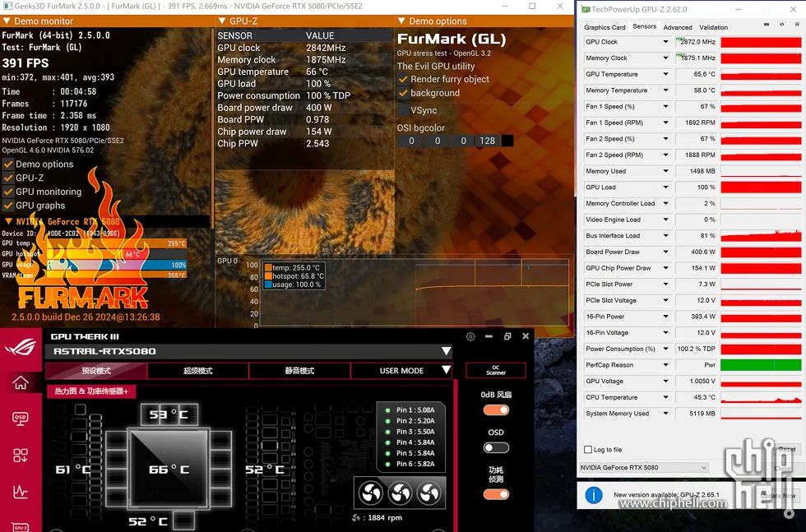Switch to the Advanced tab
This screenshot has width=806, height=532.
pyautogui.click(x=678, y=27)
